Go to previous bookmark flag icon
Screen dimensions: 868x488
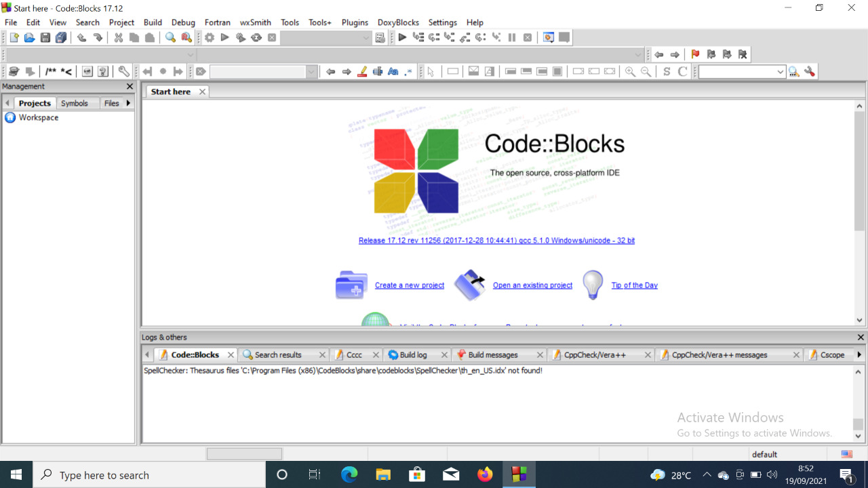coord(711,55)
